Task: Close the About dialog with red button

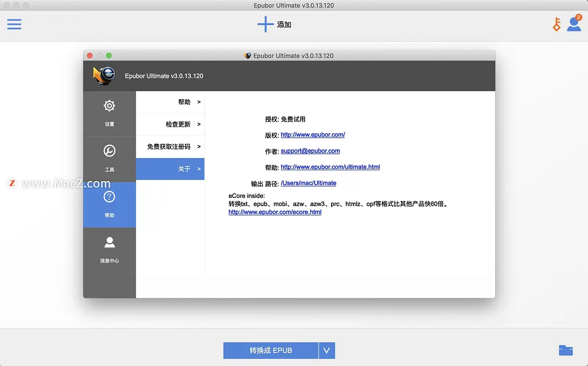Action: tap(90, 55)
